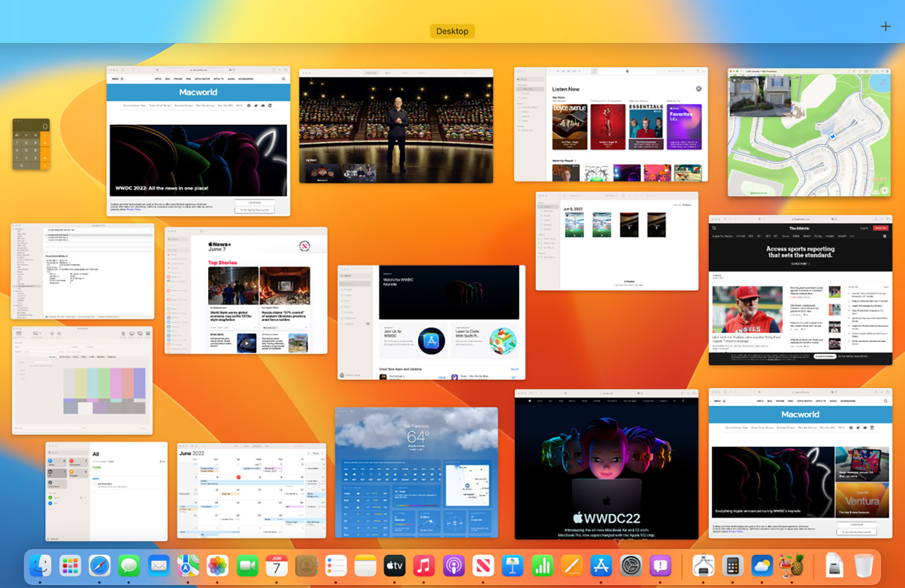Open Apple TV from the Dock
The width and height of the screenshot is (905, 588).
pos(395,566)
